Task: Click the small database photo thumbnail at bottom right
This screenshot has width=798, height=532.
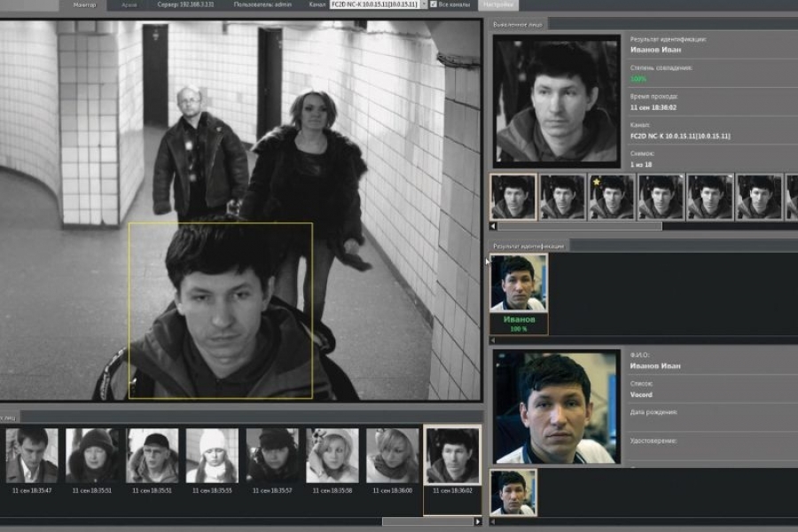Action: click(513, 492)
